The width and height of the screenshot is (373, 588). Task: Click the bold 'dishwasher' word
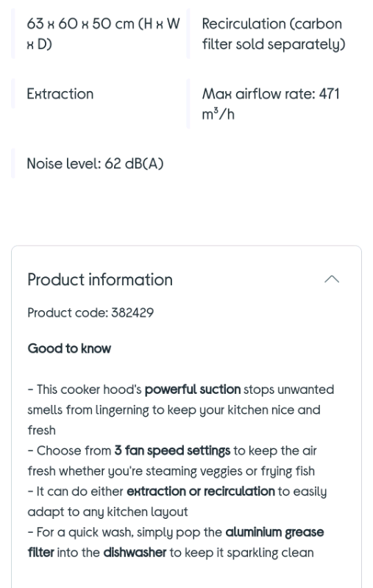pyautogui.click(x=135, y=553)
